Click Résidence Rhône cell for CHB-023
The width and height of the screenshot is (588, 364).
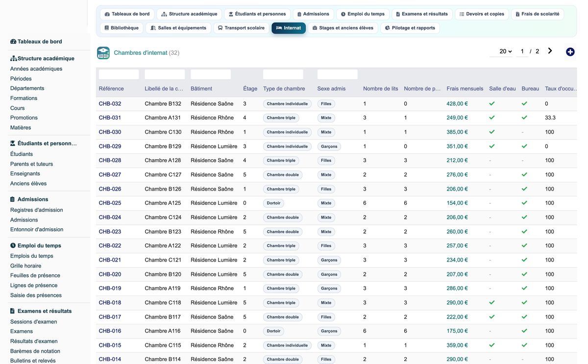(212, 232)
